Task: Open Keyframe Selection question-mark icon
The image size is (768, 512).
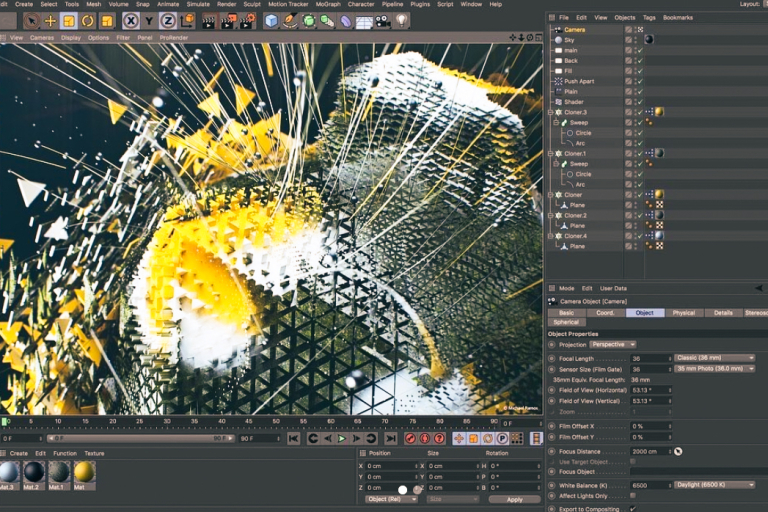Action: point(439,439)
